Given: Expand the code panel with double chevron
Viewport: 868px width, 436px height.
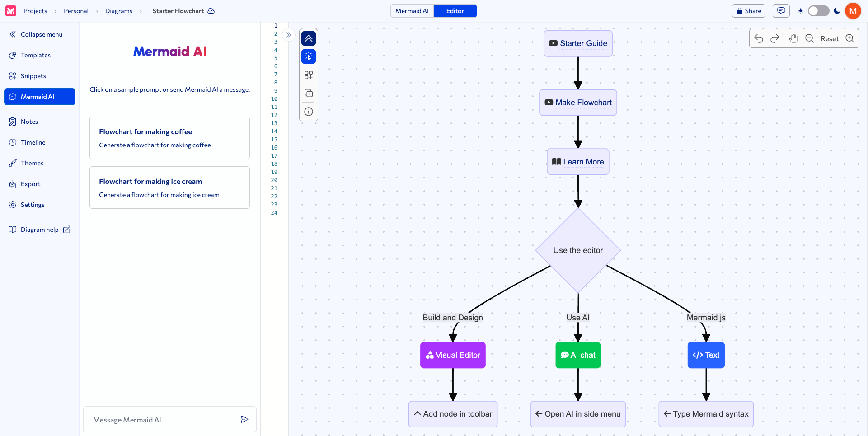Looking at the screenshot, I should 288,35.
